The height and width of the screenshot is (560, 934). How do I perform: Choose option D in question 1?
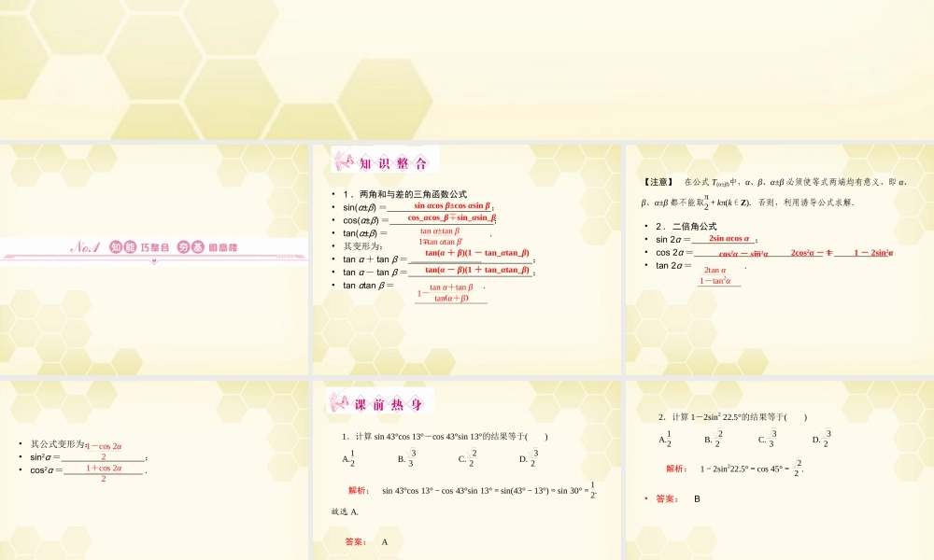(529, 458)
